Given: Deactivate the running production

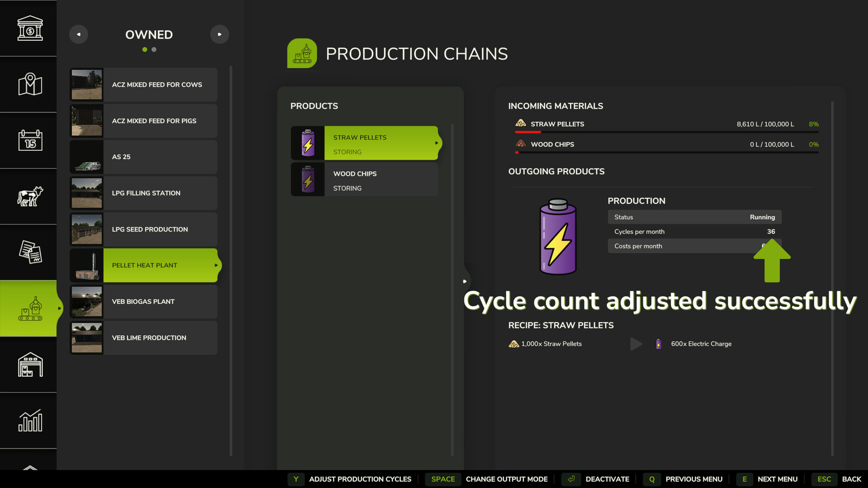Looking at the screenshot, I should click(x=607, y=479).
